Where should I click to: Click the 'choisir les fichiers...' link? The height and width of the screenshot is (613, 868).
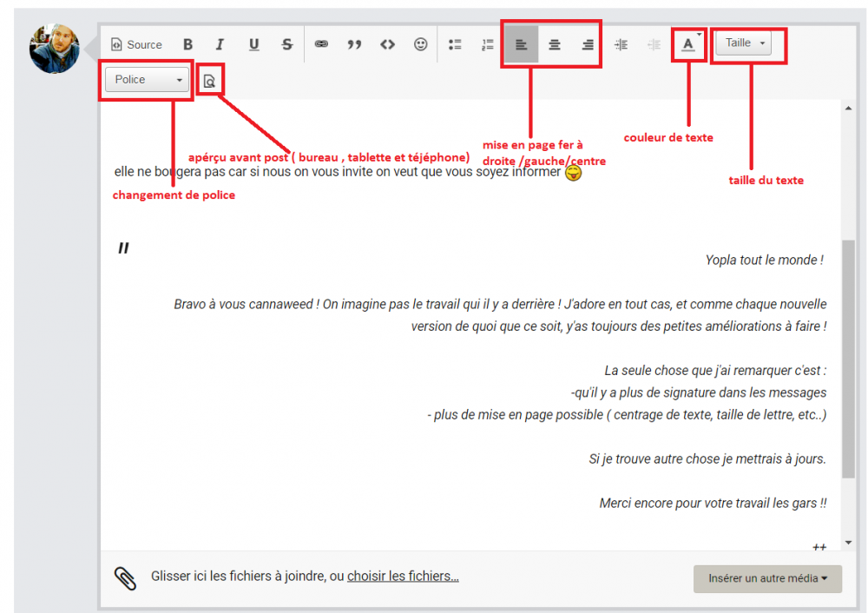point(403,576)
